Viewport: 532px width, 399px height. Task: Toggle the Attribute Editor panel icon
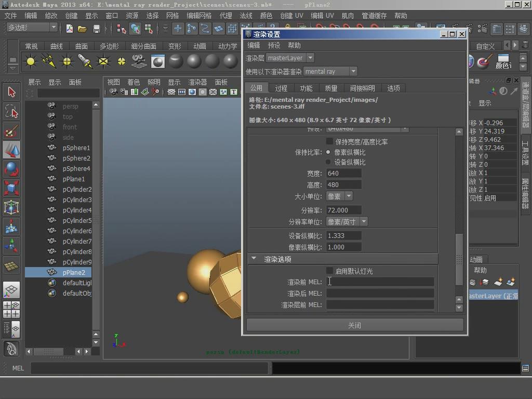(496, 29)
